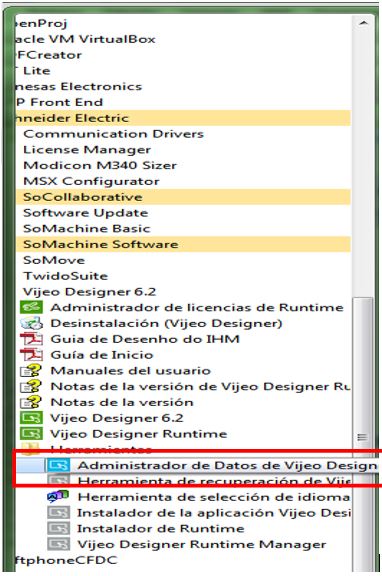Click the Desinstalación (Vijeo Designer) icon
Viewport: 382px width, 576px height.
point(31,323)
